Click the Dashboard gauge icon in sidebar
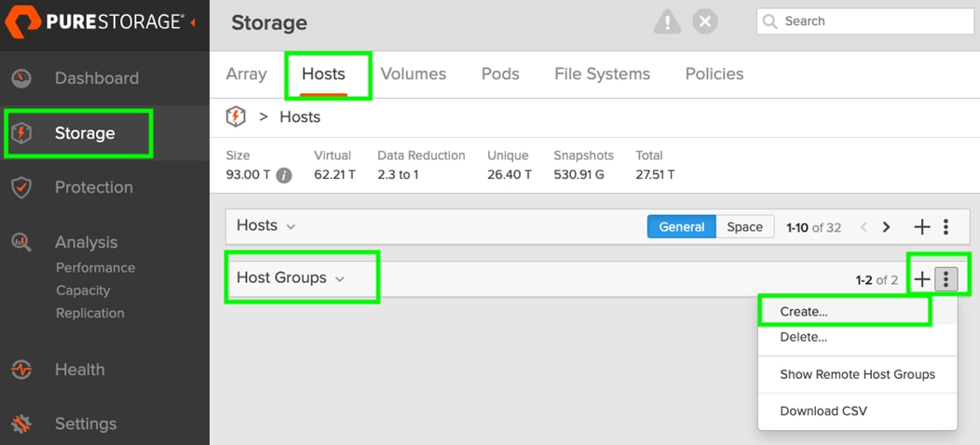 click(x=20, y=78)
